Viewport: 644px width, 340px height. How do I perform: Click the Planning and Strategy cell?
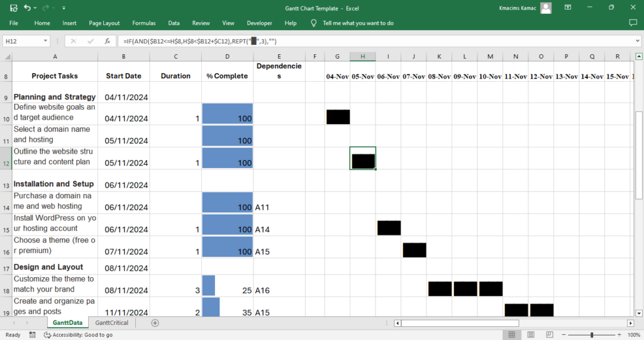click(x=55, y=93)
